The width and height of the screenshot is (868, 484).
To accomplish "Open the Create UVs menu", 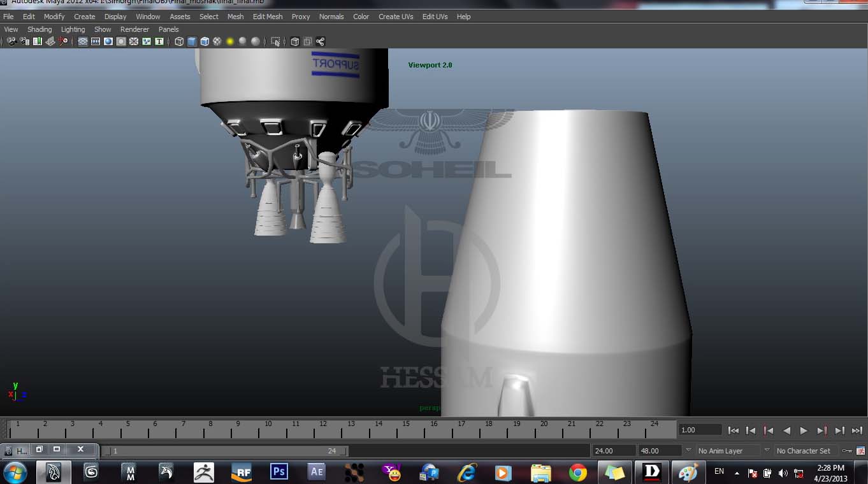I will pyautogui.click(x=396, y=17).
